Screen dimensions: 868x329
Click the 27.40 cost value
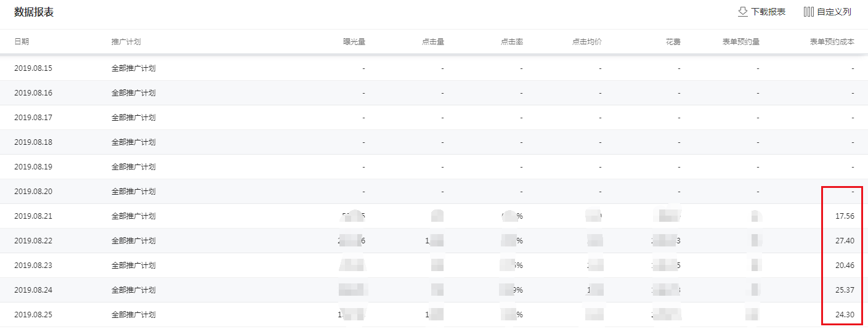tap(845, 241)
